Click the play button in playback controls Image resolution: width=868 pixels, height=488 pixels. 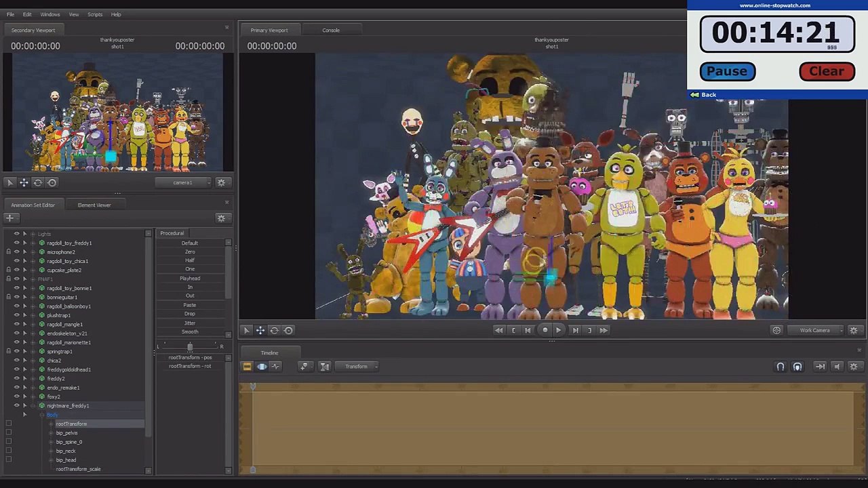coord(558,330)
